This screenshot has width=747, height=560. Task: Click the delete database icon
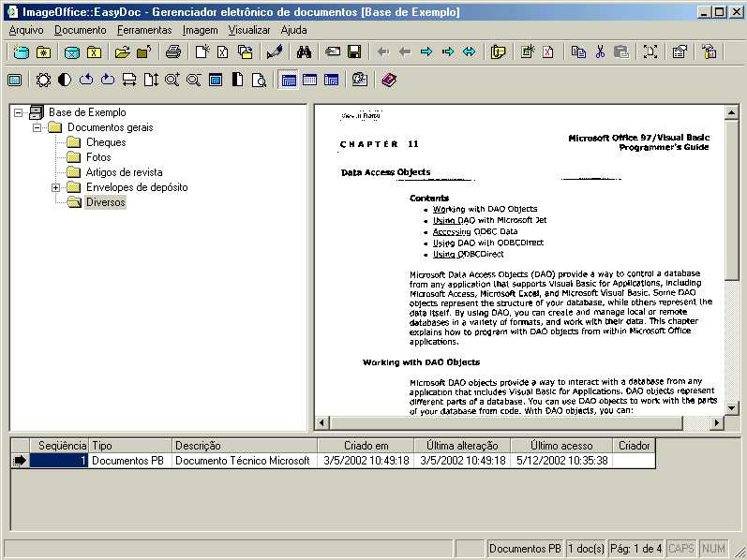[x=72, y=52]
